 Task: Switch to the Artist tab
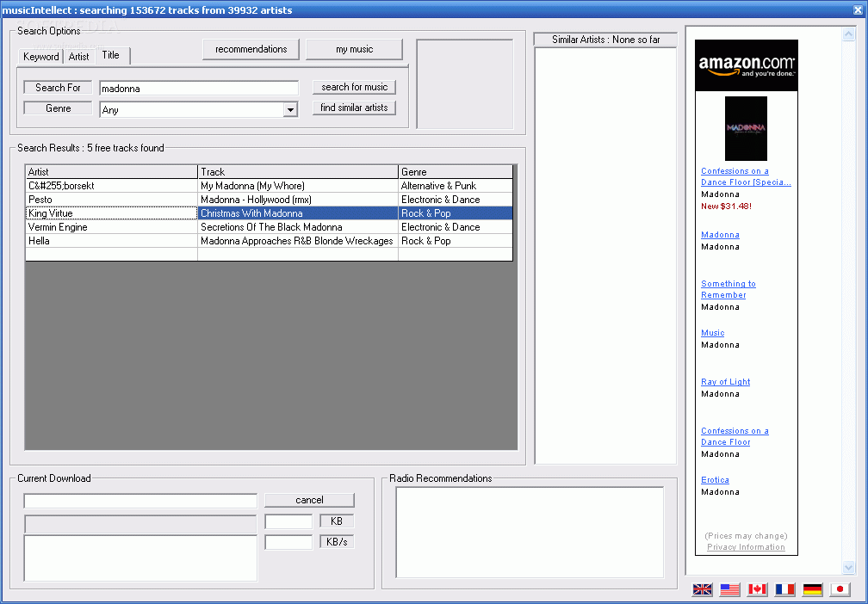point(78,57)
